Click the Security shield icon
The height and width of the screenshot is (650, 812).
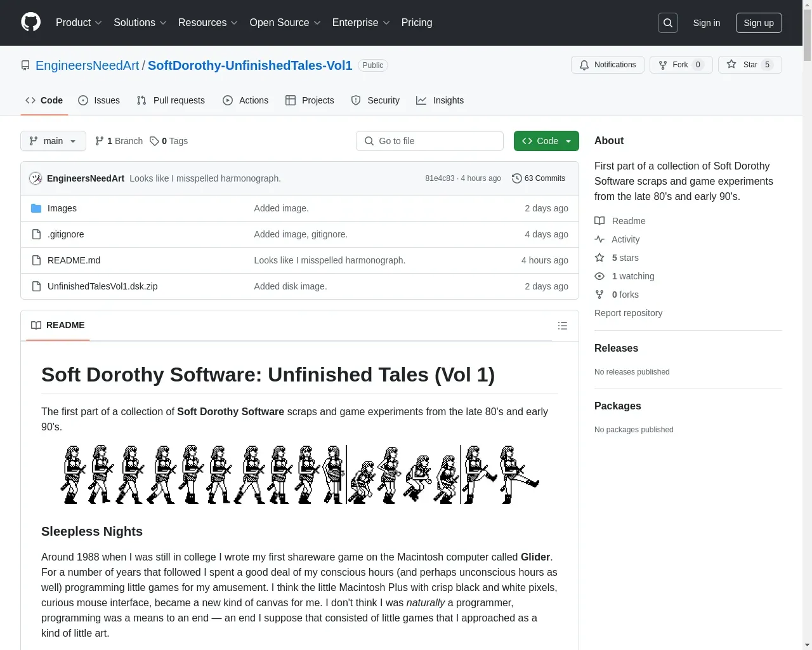click(x=356, y=100)
